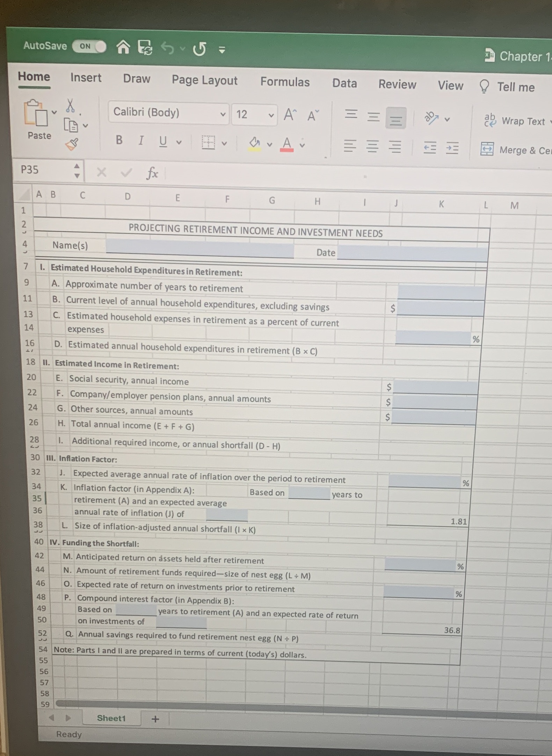Click the Decrease Font Size icon
552x756 pixels.
click(x=313, y=115)
